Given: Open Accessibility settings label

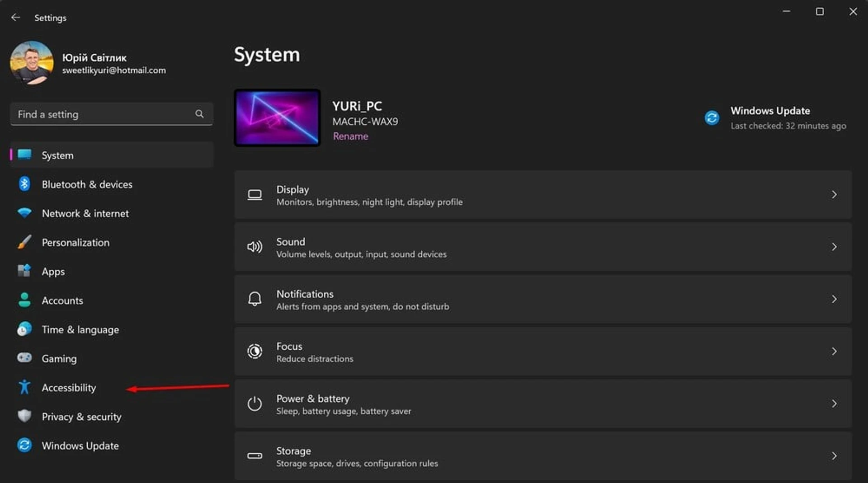Looking at the screenshot, I should point(69,388).
